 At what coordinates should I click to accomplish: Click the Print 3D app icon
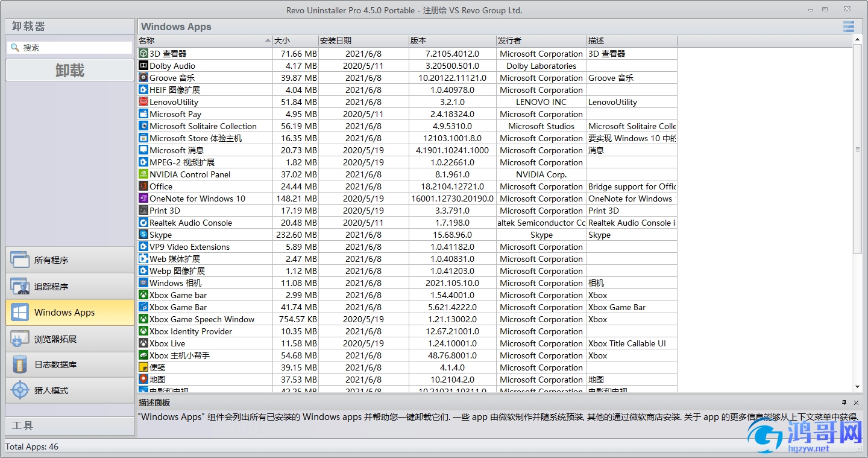143,211
